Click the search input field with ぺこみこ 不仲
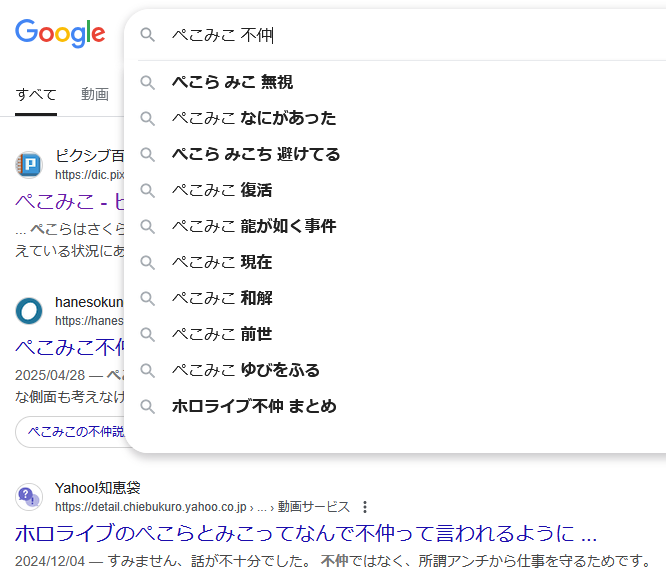Viewport: 666px width, 574px height. point(400,35)
